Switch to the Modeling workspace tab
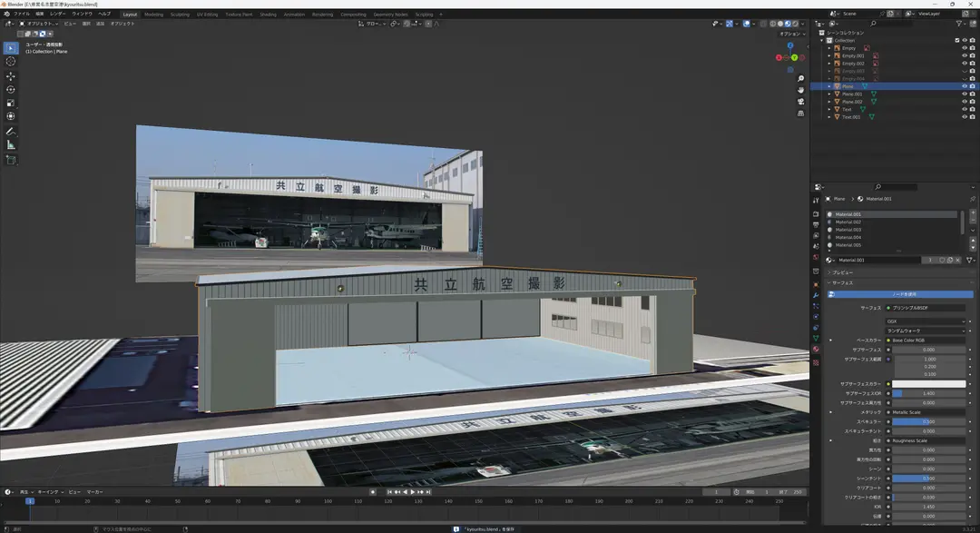This screenshot has height=533, width=980. (153, 15)
